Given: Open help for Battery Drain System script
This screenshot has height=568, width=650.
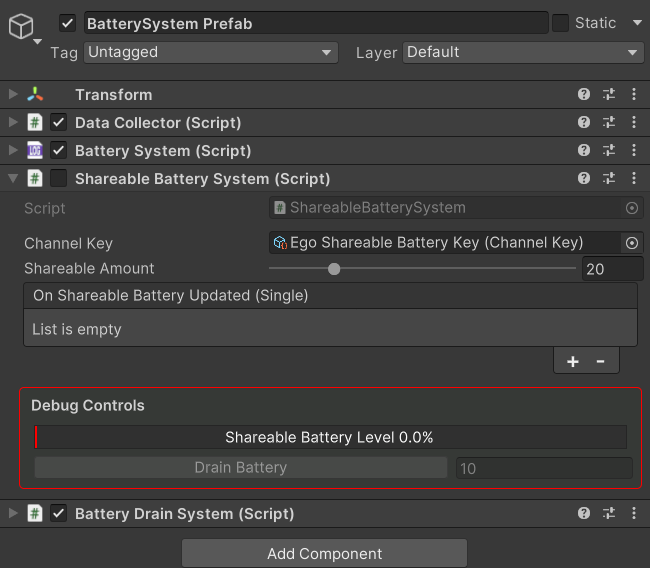Looking at the screenshot, I should 584,513.
